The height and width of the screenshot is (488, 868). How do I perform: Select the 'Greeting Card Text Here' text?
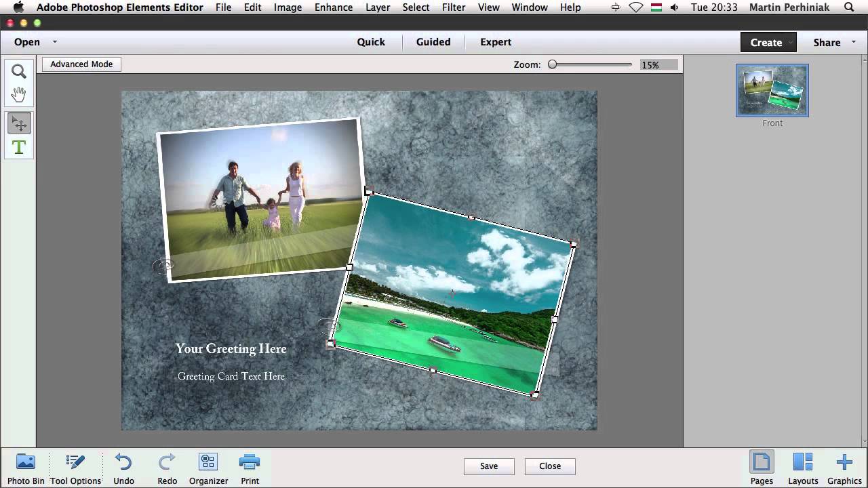click(231, 376)
